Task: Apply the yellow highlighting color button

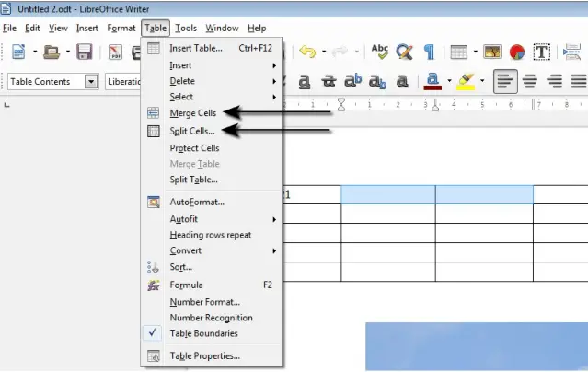Action: click(x=466, y=81)
